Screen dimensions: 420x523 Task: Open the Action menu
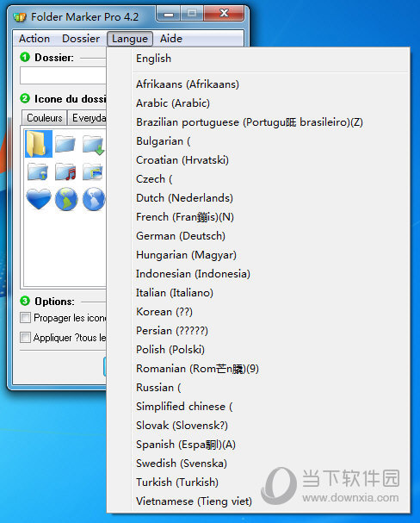tap(34, 39)
